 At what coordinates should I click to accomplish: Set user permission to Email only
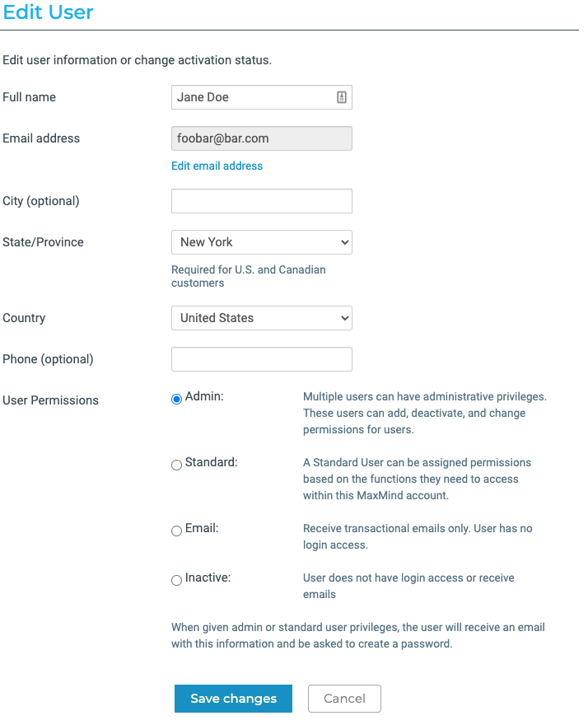pos(176,531)
